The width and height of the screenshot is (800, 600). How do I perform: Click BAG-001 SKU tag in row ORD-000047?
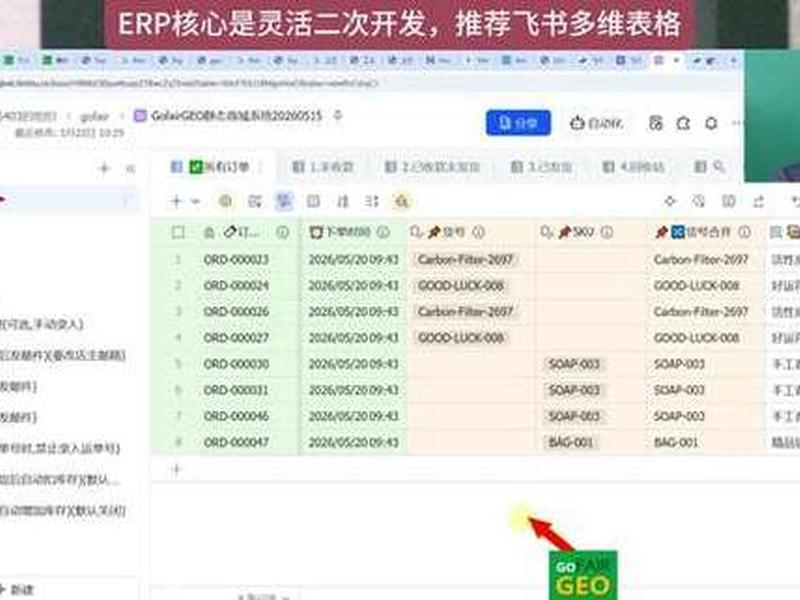(570, 442)
